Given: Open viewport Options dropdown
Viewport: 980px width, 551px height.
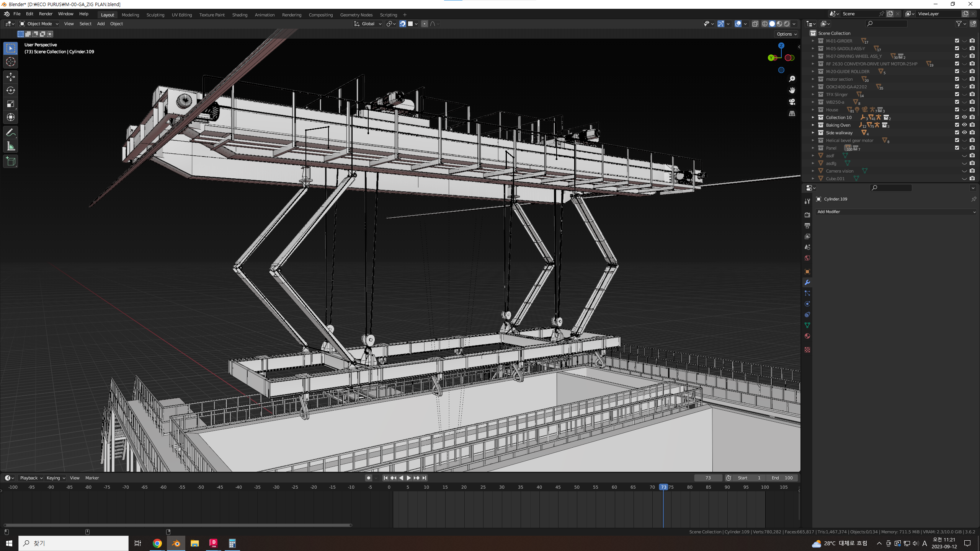Looking at the screenshot, I should click(x=787, y=34).
